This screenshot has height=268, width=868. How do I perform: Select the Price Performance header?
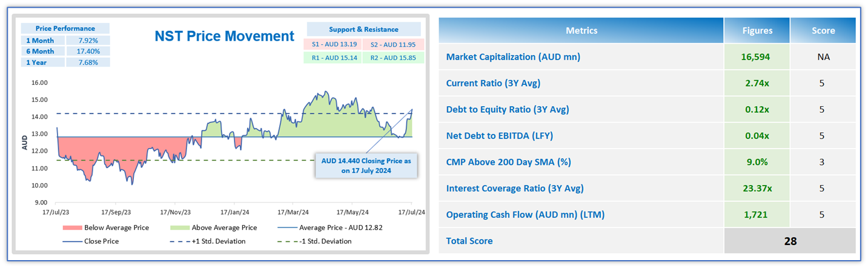coord(65,28)
